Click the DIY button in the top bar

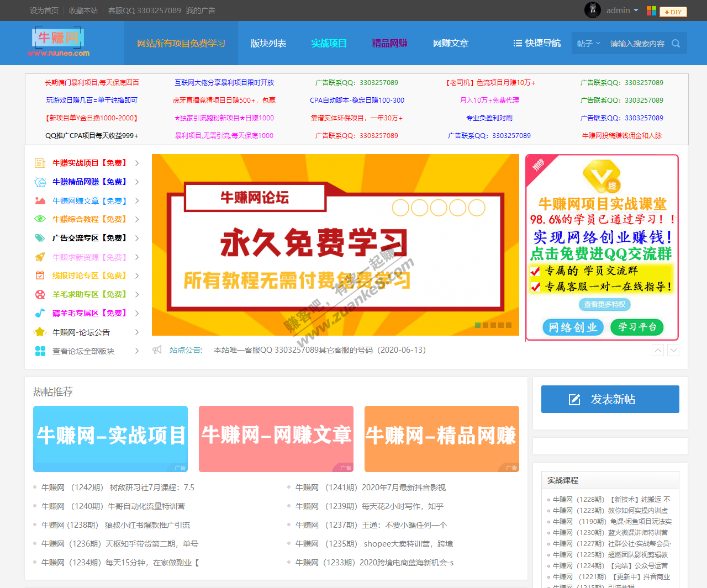[x=673, y=12]
